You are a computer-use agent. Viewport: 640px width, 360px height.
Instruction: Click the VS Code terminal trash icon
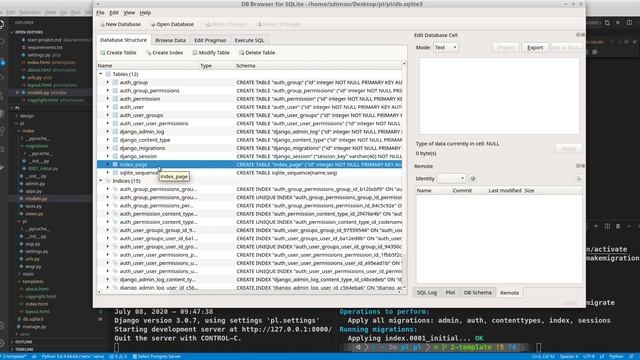point(618,226)
